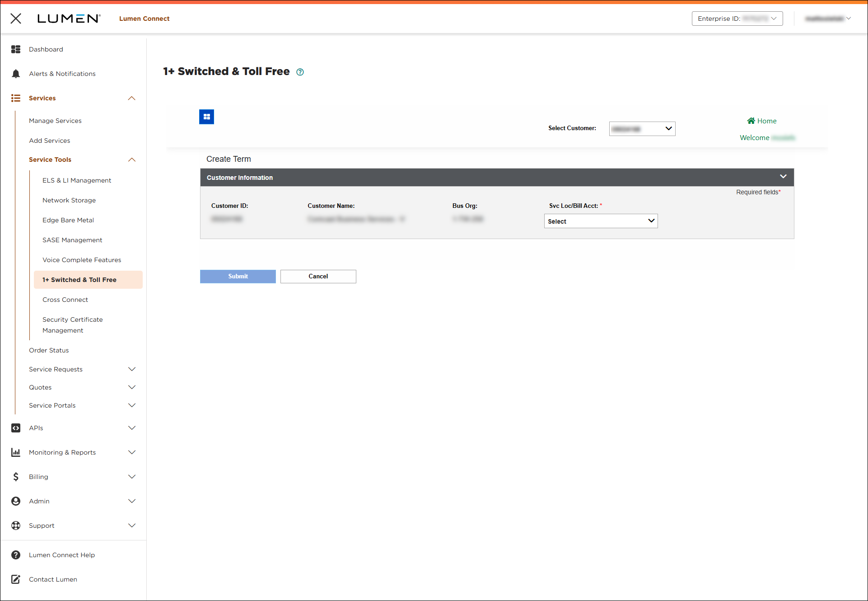
Task: Click the Cancel button
Action: point(318,277)
